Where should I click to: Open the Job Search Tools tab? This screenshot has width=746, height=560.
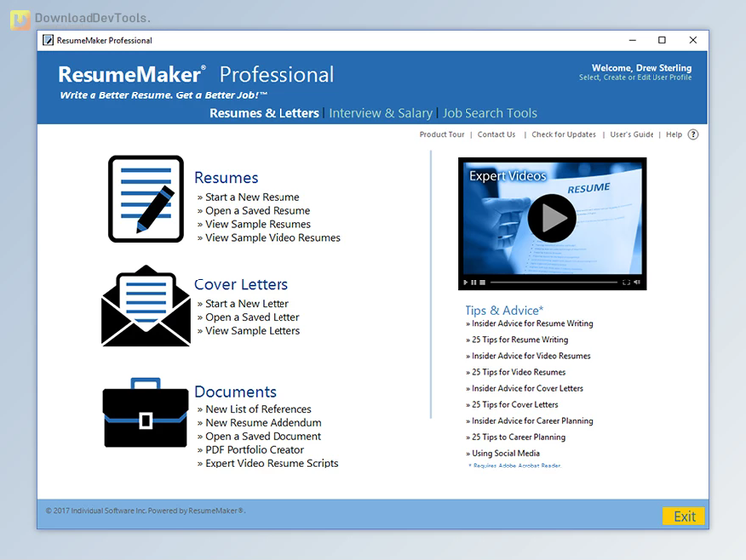(x=489, y=113)
